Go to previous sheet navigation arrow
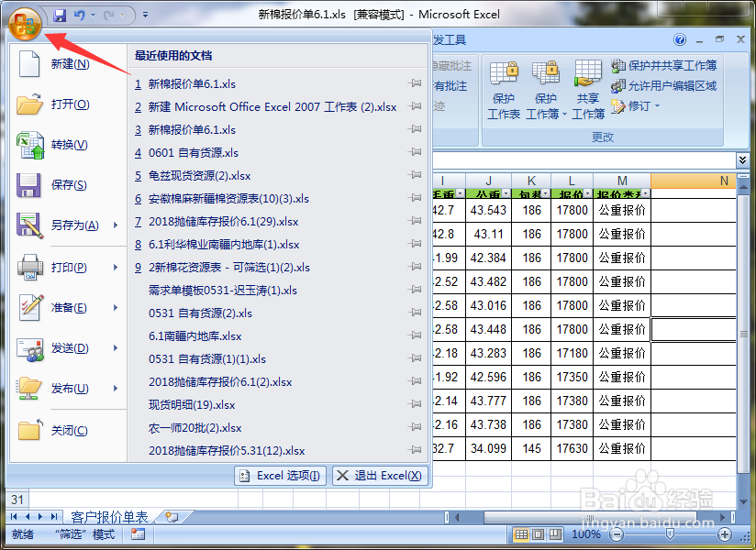 [x=27, y=517]
